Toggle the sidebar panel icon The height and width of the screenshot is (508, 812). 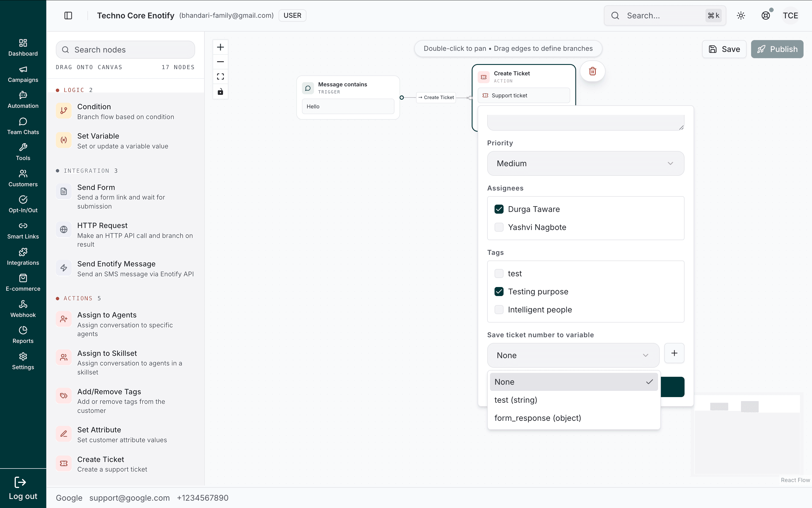[68, 16]
